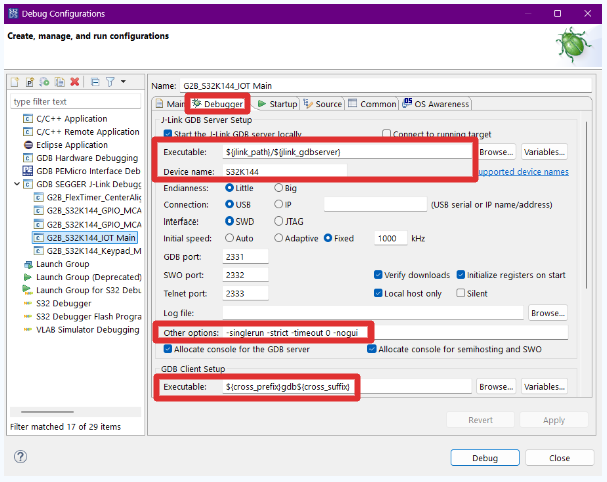Enable the Silent checkbox
This screenshot has height=482, width=607.
pos(461,293)
